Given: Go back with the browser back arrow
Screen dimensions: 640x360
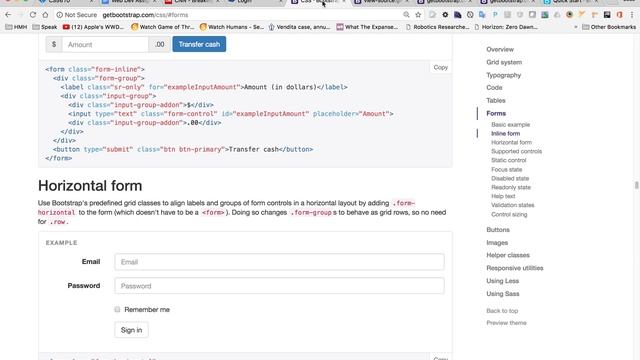Looking at the screenshot, I should click(8, 15).
